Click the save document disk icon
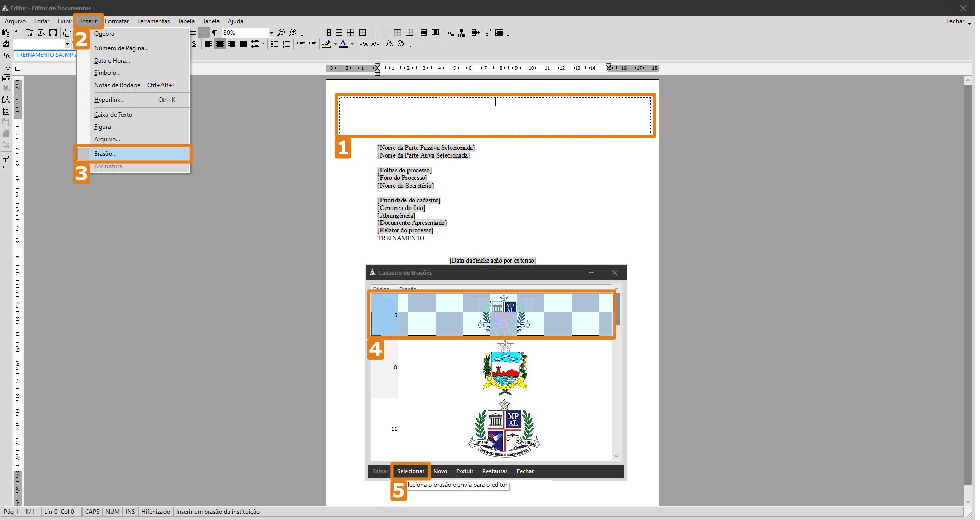 53,33
